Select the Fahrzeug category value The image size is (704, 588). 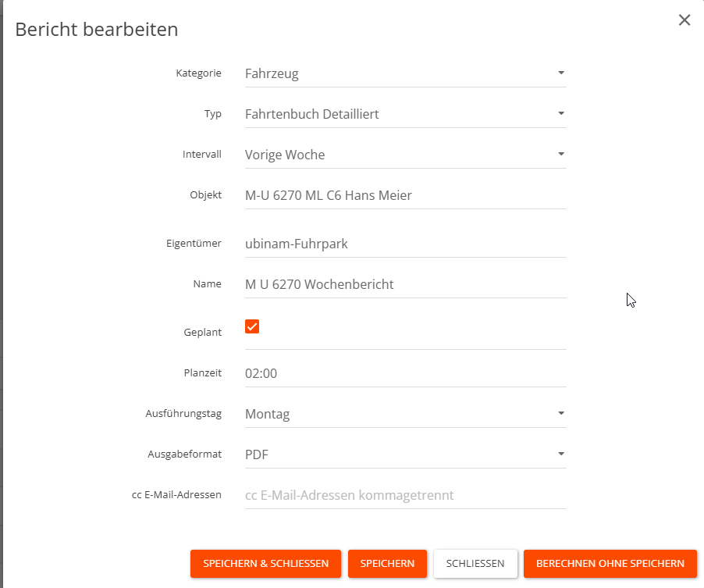coord(272,73)
